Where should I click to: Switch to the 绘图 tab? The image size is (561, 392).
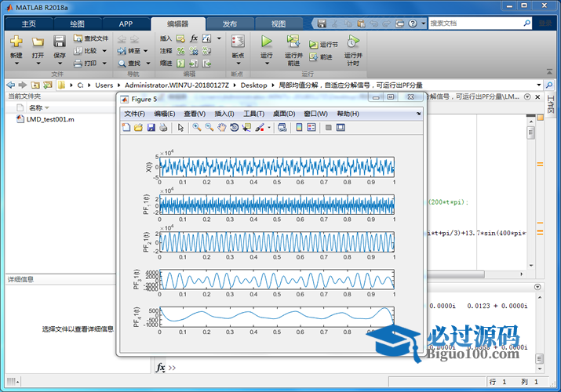tap(77, 24)
